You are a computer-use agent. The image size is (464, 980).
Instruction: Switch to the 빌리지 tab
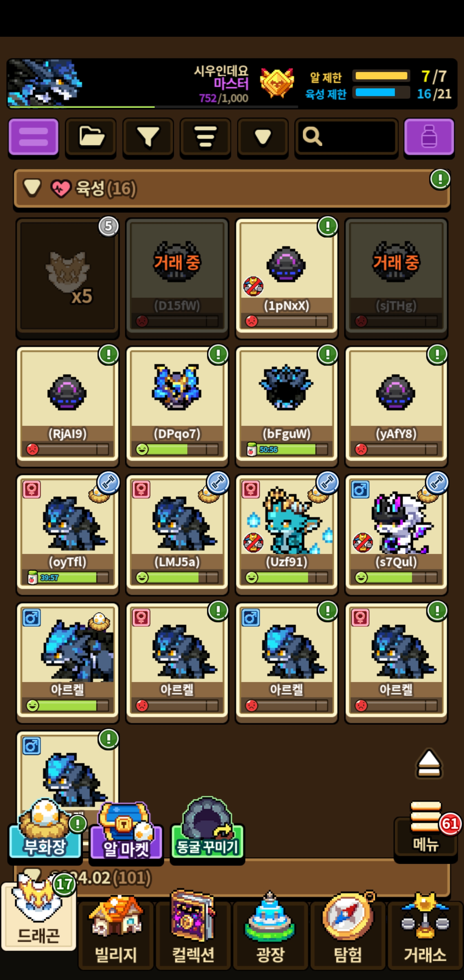(116, 932)
